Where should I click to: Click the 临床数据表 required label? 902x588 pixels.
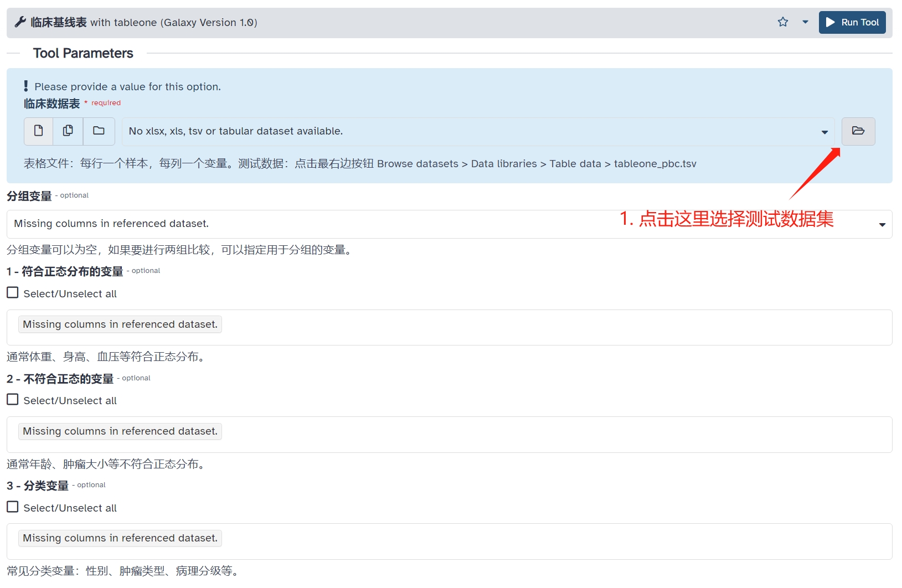51,104
